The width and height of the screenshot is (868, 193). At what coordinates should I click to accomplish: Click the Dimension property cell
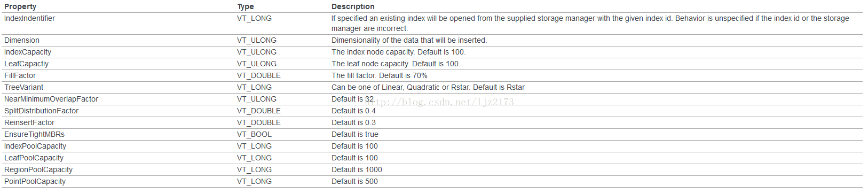tap(22, 40)
